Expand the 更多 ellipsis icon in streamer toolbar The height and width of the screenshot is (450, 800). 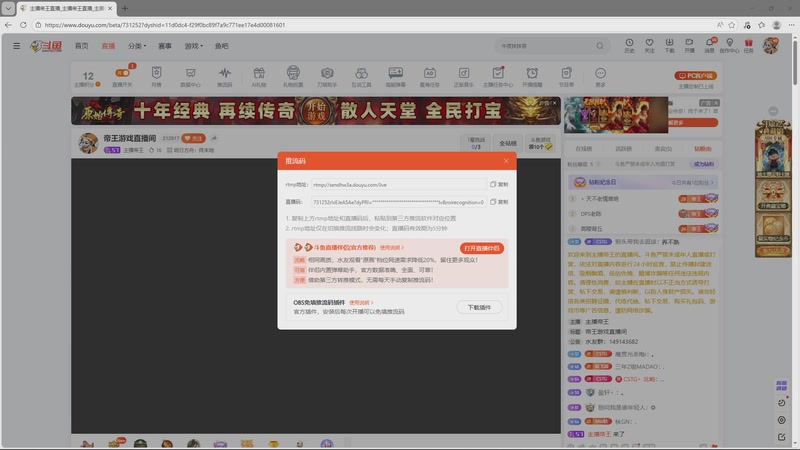click(601, 76)
